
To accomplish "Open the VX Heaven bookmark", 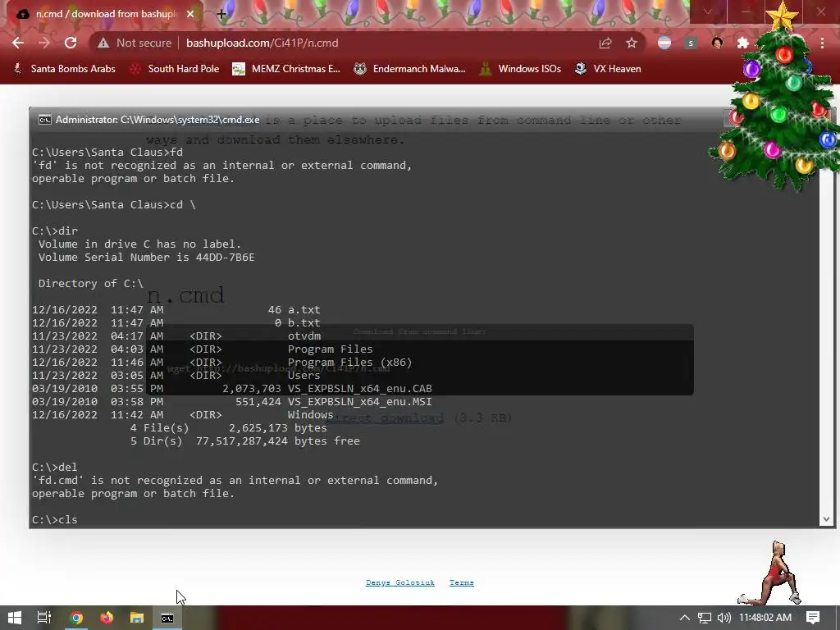I will coord(608,69).
